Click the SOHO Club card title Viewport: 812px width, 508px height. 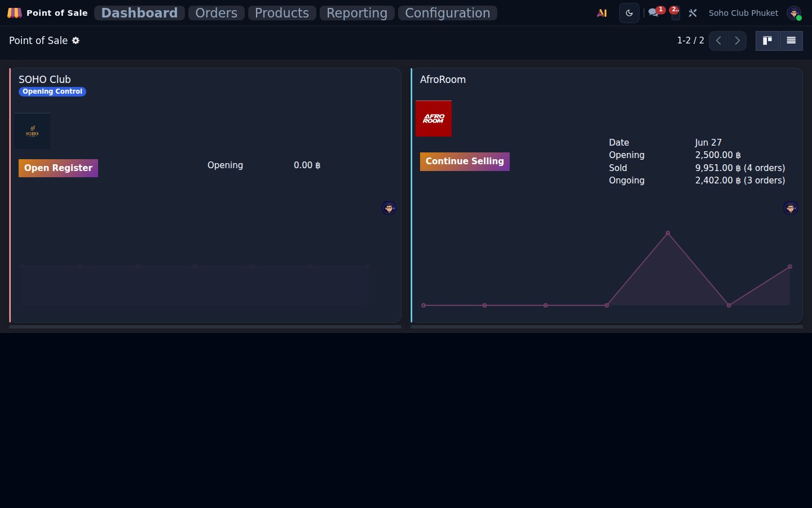coord(45,80)
